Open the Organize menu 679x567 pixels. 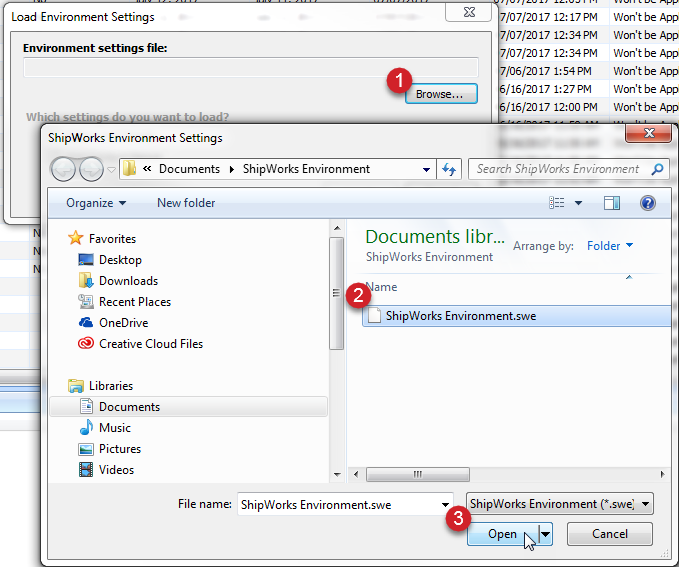point(96,203)
